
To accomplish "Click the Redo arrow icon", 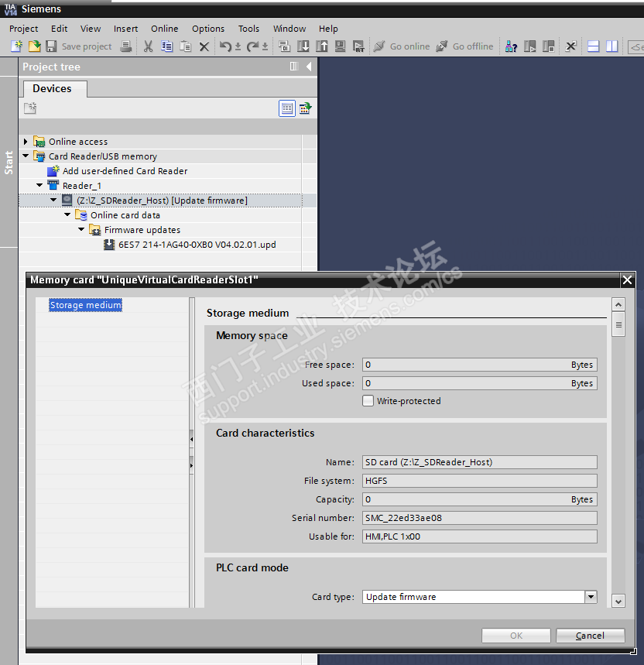I will (x=252, y=46).
